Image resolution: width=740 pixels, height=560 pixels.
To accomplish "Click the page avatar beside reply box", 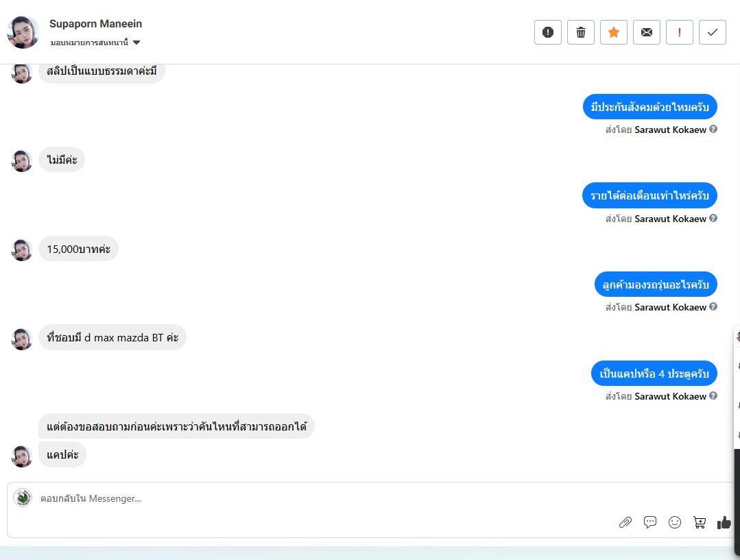I will pyautogui.click(x=23, y=498).
